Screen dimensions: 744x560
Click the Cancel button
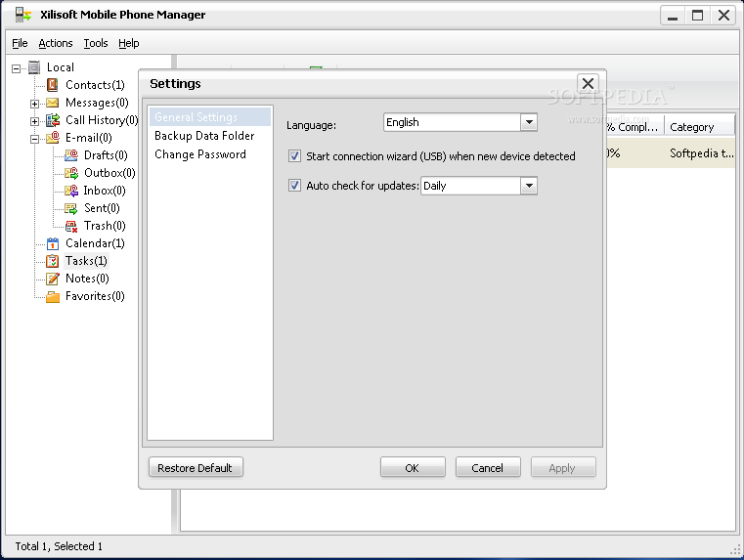pos(488,467)
